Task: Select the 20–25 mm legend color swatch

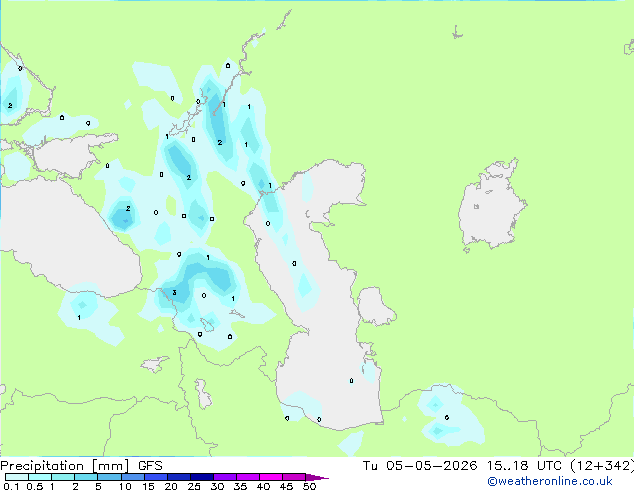Action: [x=179, y=477]
